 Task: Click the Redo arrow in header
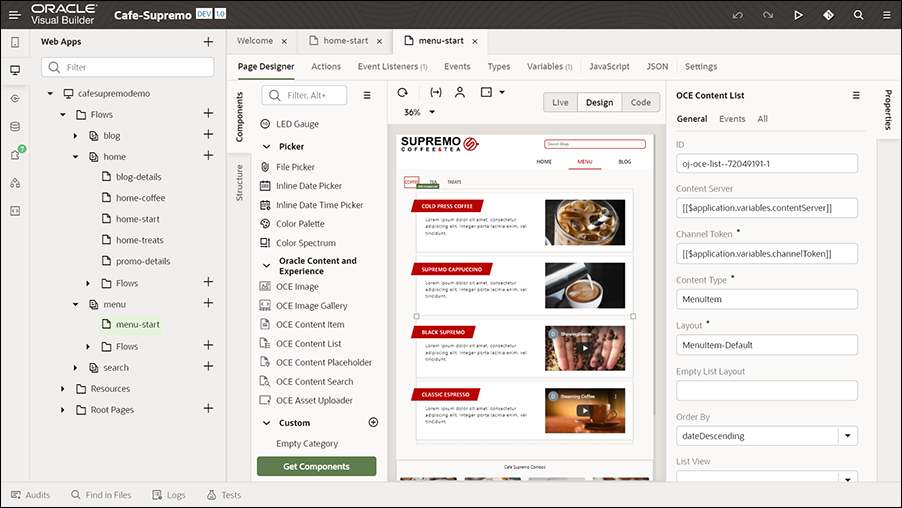click(x=768, y=16)
